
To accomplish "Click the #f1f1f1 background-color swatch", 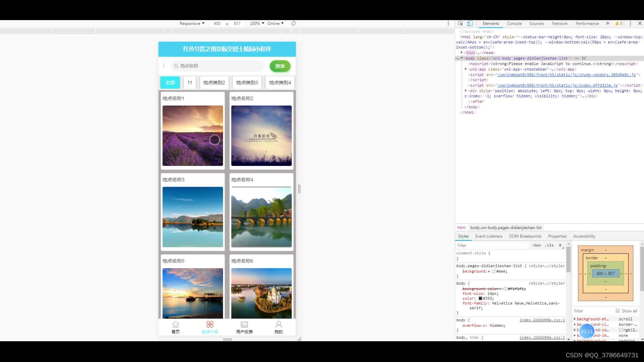I will (x=505, y=289).
